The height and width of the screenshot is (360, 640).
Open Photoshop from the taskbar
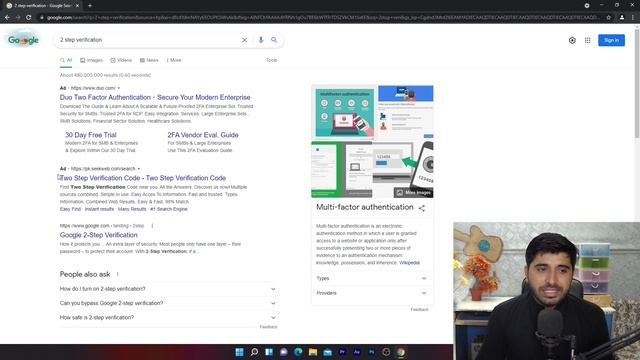click(x=371, y=352)
